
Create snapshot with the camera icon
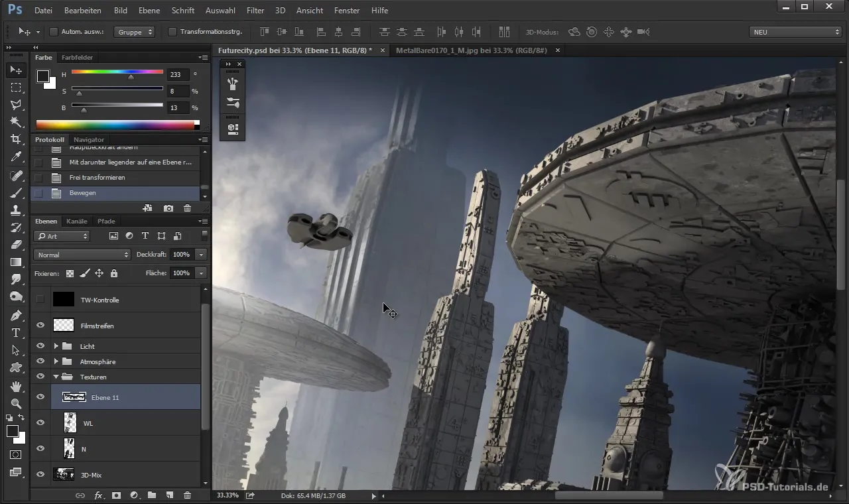click(168, 208)
